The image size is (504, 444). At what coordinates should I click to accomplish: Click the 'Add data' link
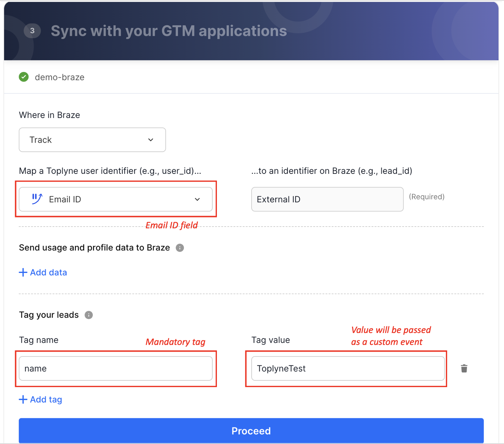tap(43, 272)
